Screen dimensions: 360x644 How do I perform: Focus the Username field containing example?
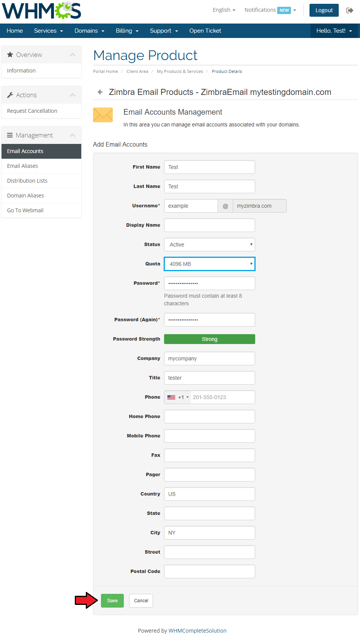[x=191, y=206]
